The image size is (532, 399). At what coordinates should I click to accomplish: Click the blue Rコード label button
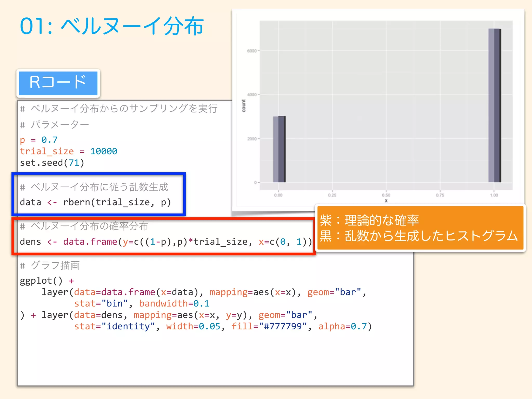(x=58, y=83)
